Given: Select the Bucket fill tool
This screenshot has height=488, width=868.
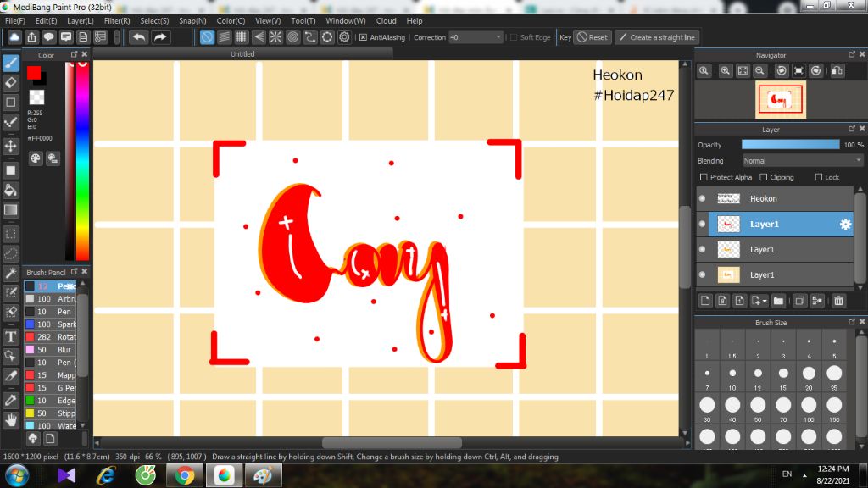Looking at the screenshot, I should point(11,191).
